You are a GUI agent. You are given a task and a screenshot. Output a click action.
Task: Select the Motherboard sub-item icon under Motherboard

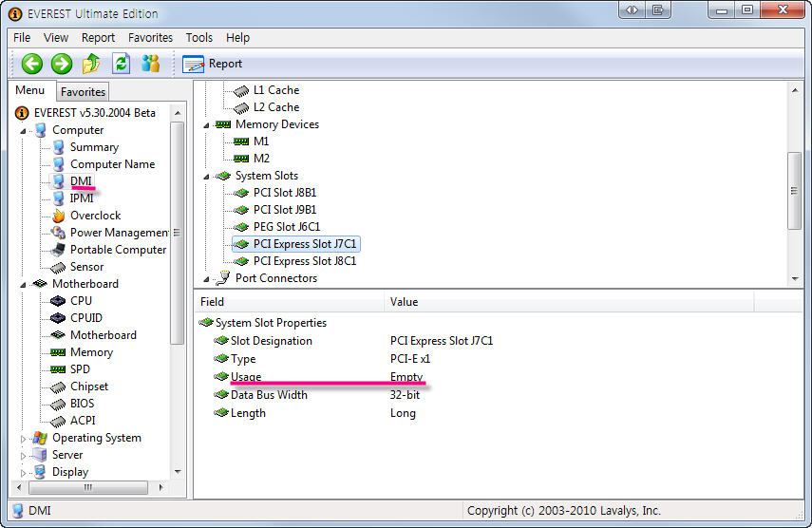[x=58, y=335]
